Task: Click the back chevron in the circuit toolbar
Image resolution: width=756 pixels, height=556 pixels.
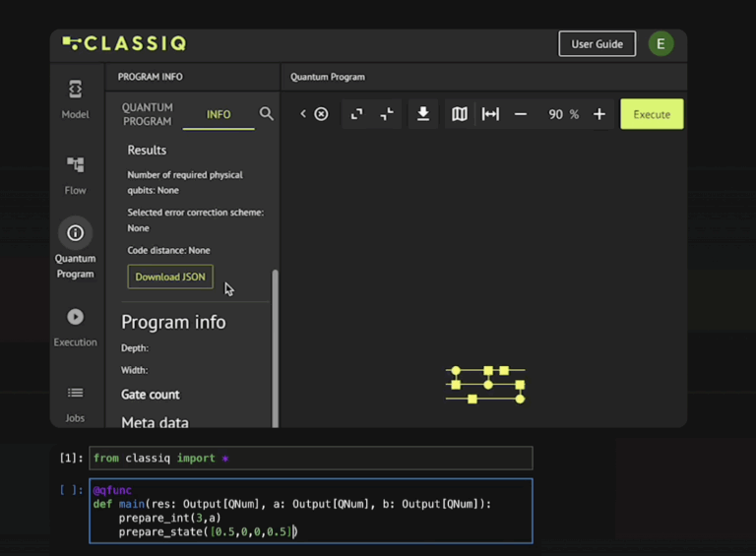Action: [x=303, y=114]
